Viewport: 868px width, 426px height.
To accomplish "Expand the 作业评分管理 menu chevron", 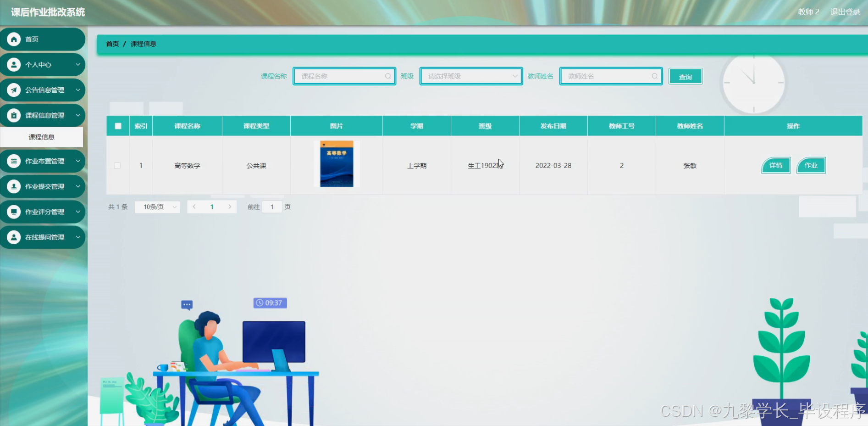I will pos(78,212).
